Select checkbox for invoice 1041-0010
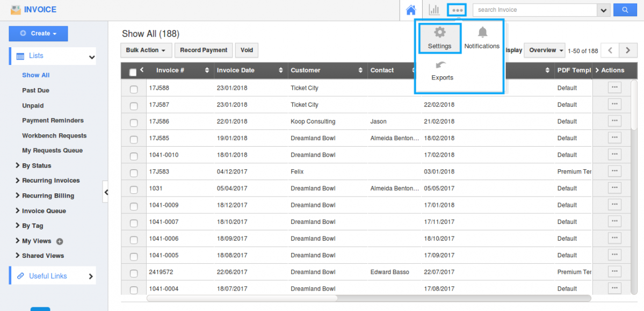Image resolution: width=644 pixels, height=311 pixels. [x=134, y=156]
